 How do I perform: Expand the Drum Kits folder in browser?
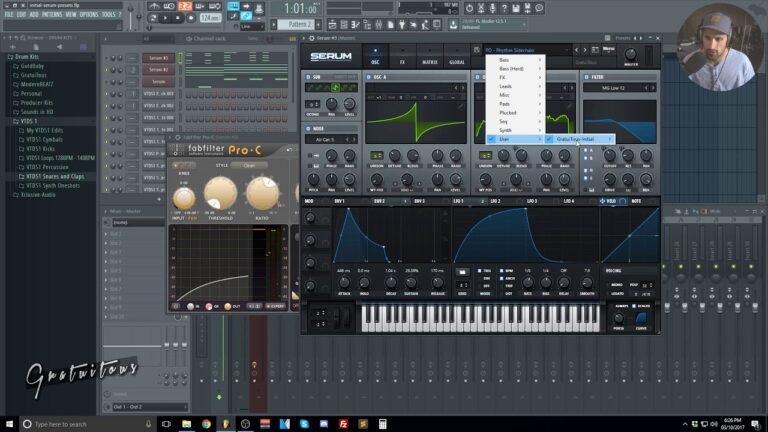tap(26, 57)
